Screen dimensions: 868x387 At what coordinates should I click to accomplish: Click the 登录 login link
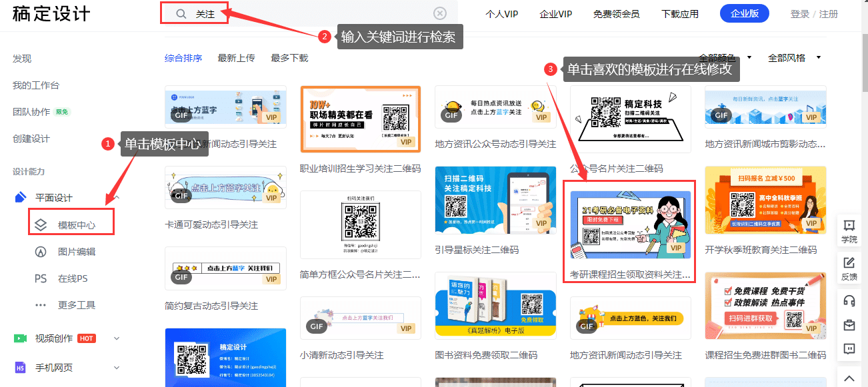[800, 14]
